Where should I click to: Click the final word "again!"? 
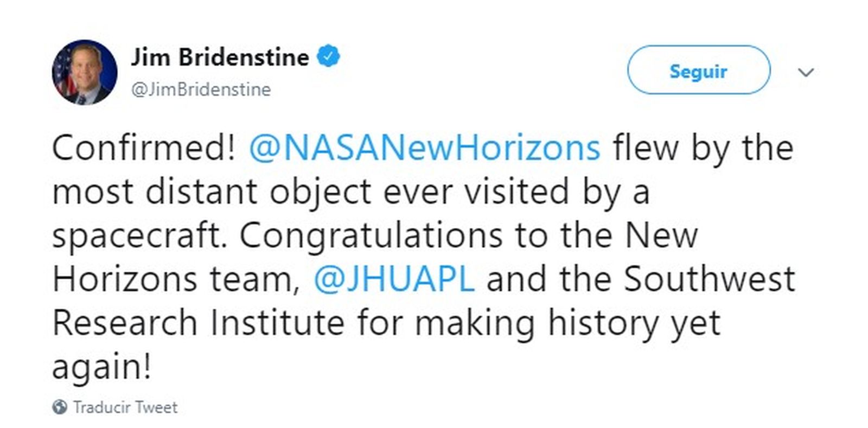point(101,367)
